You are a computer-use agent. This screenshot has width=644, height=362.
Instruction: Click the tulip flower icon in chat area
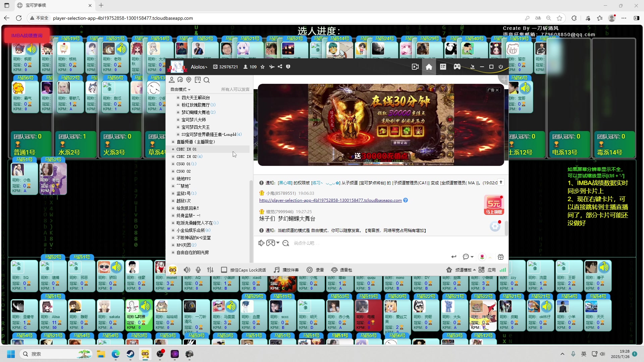point(482,257)
